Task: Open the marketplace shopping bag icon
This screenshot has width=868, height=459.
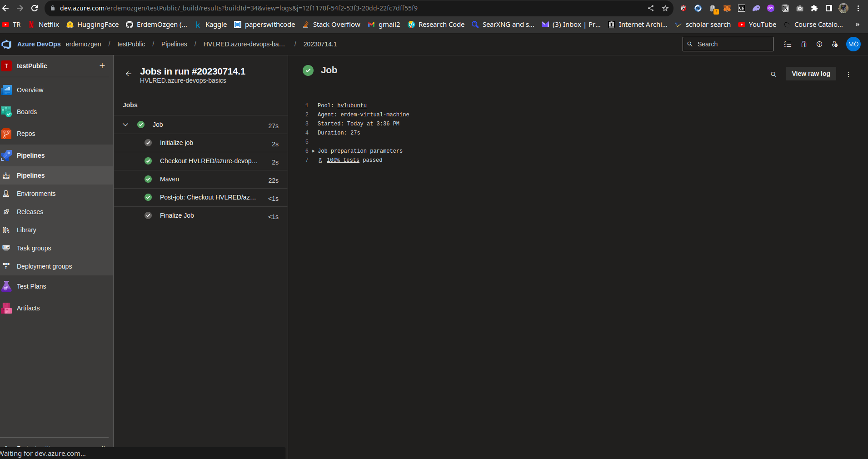Action: [804, 44]
